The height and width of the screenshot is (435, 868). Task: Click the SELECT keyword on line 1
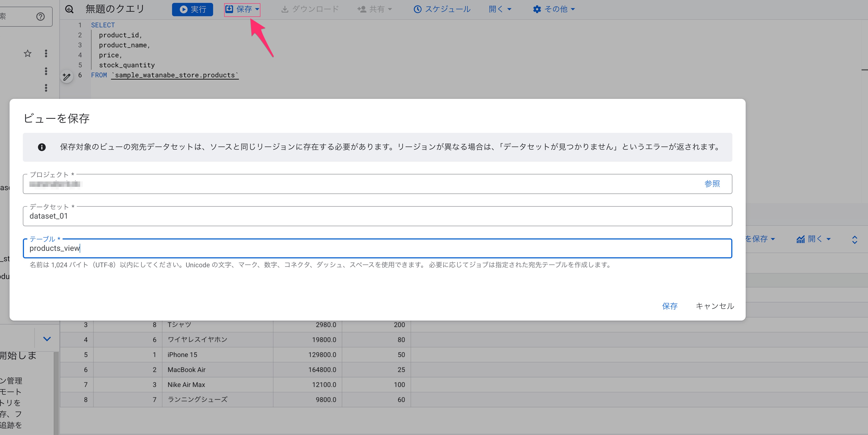(x=103, y=25)
